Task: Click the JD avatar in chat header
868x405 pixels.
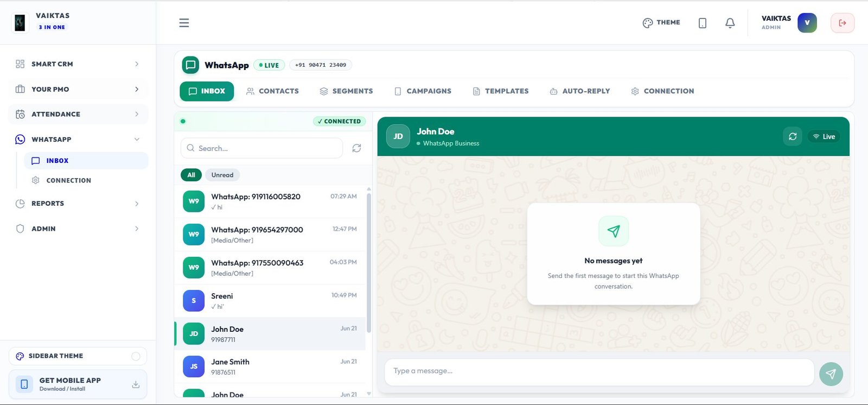Action: click(398, 136)
